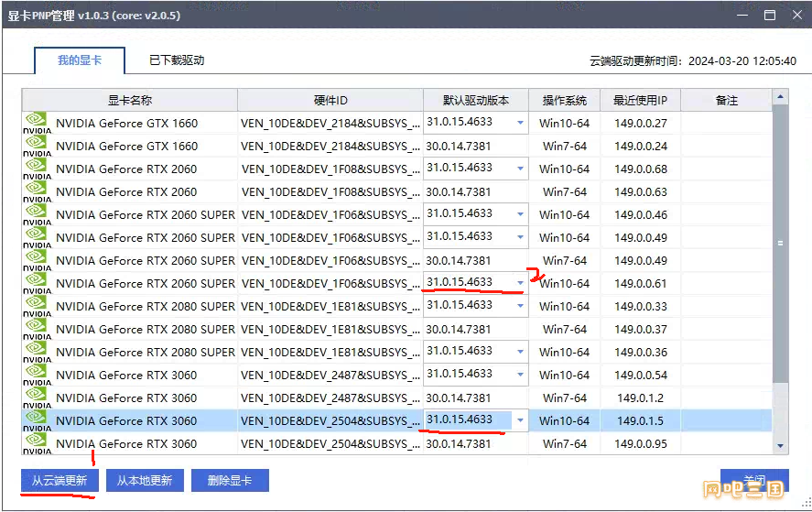The width and height of the screenshot is (812, 512).
Task: Switch to the 我的显卡 tab
Action: 80,60
